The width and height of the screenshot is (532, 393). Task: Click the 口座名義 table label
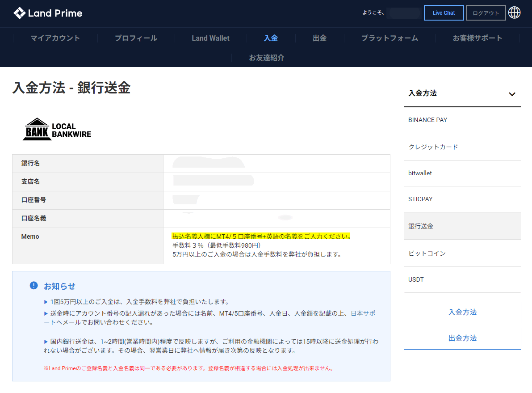pos(34,219)
